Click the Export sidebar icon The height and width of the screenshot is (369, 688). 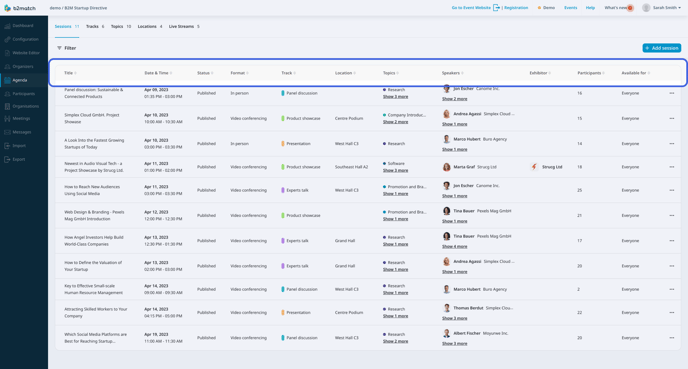pos(7,159)
